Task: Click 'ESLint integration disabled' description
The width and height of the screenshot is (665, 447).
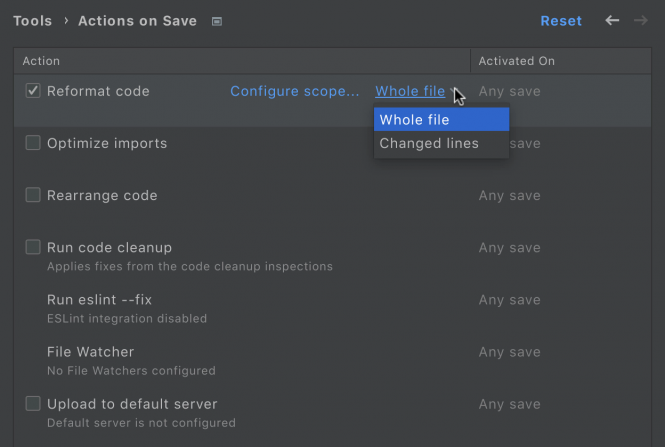Action: click(x=127, y=318)
